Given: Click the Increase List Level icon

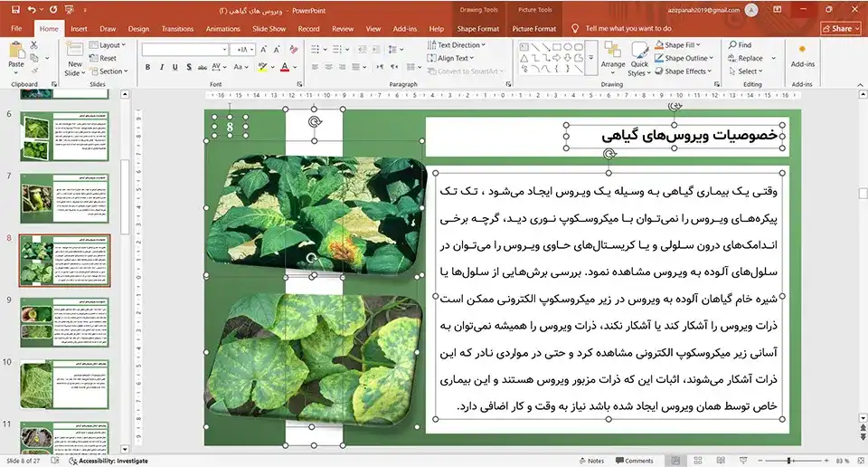Looking at the screenshot, I should click(375, 49).
